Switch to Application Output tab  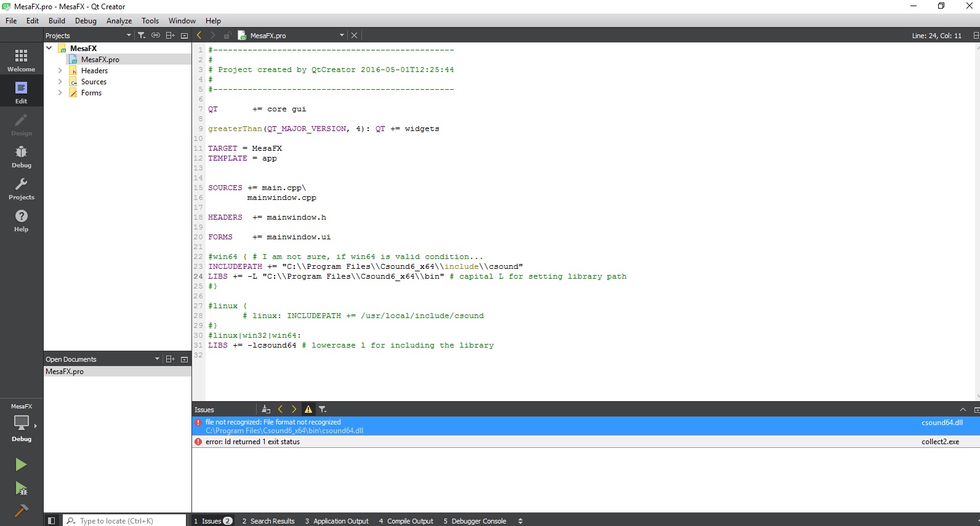[337, 521]
